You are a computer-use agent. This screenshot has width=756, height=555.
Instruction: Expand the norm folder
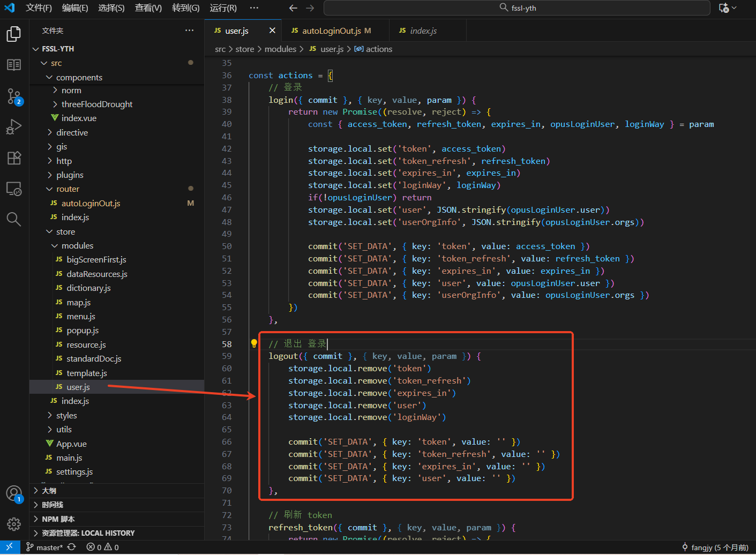[117, 90]
